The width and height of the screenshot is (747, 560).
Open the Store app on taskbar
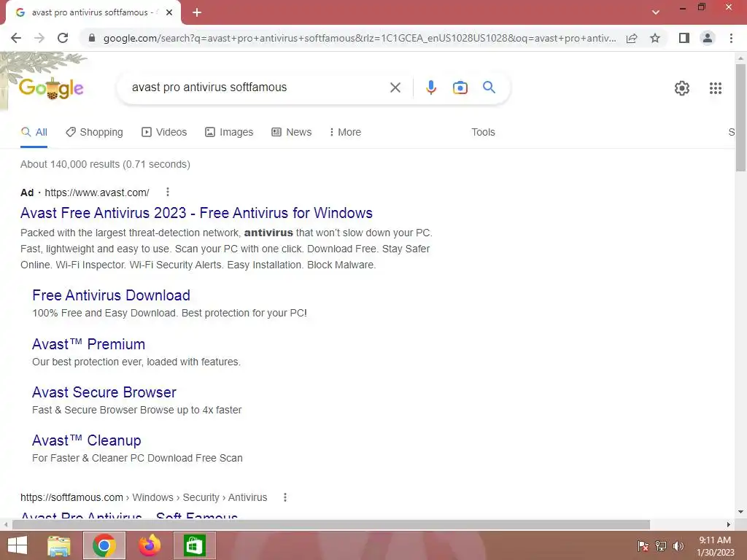pyautogui.click(x=194, y=545)
